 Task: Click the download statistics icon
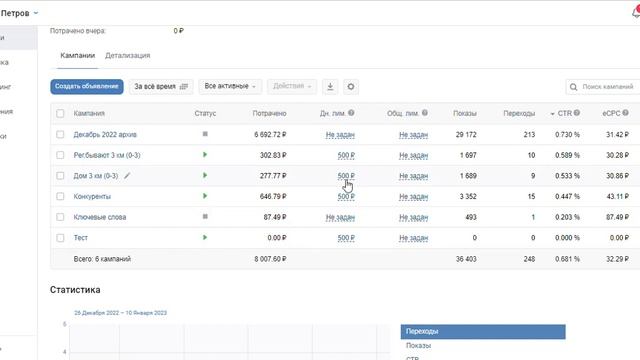click(330, 87)
